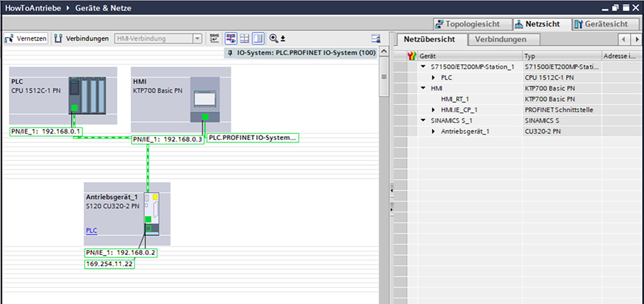Click the drive unit lower outlined port
Viewport: 644px width, 304px height.
148,229
